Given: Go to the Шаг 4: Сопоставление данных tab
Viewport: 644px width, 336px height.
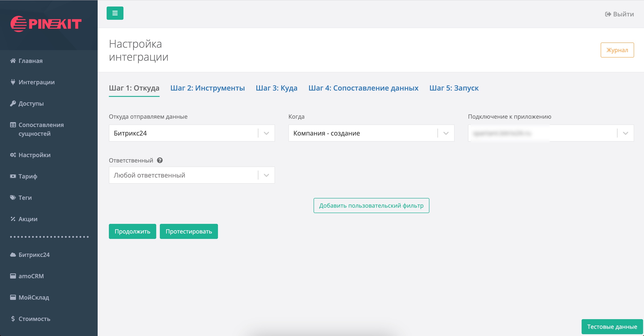Looking at the screenshot, I should 363,88.
